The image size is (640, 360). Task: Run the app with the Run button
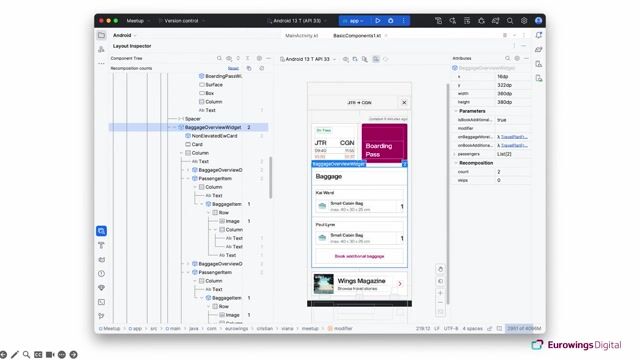pos(378,20)
